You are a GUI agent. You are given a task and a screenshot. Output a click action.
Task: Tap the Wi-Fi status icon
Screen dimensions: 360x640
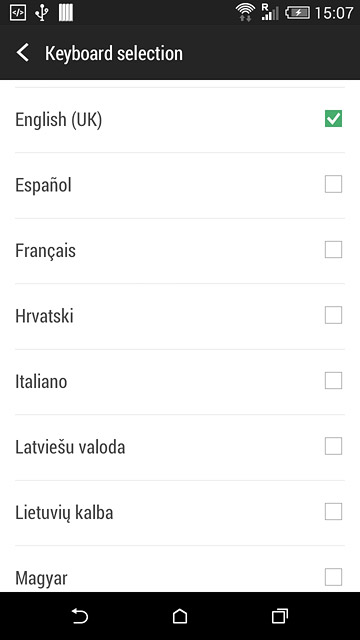pyautogui.click(x=245, y=13)
